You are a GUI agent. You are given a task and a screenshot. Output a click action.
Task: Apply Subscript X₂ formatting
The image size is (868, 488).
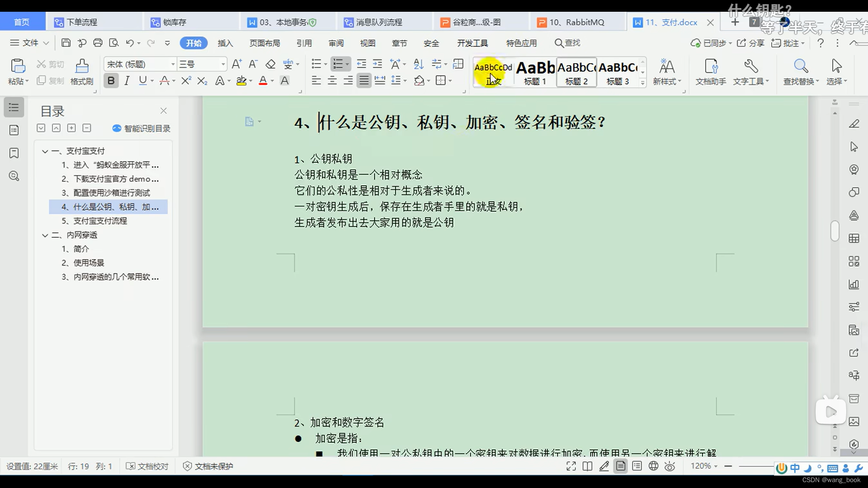click(x=202, y=81)
